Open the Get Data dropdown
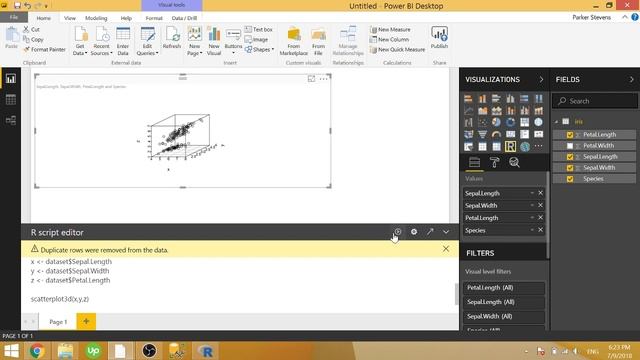640x360 pixels. click(80, 41)
